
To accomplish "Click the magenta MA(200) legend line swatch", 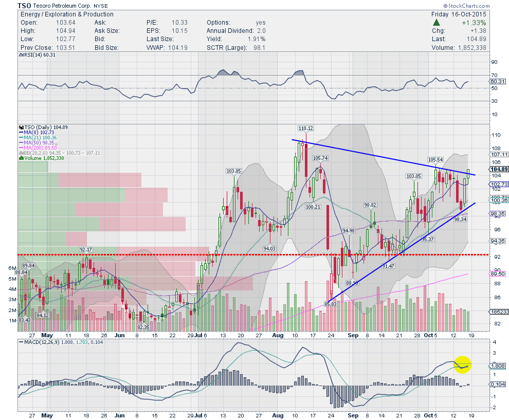I will (21, 148).
